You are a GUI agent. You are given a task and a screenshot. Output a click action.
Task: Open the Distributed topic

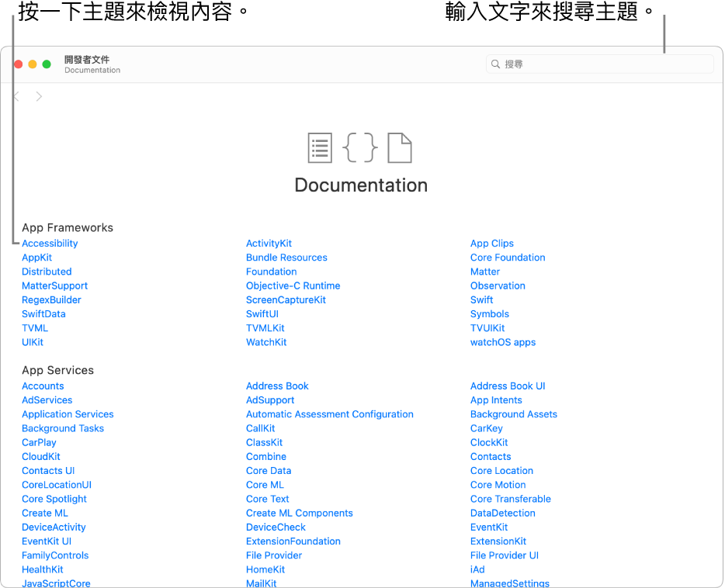(x=47, y=272)
